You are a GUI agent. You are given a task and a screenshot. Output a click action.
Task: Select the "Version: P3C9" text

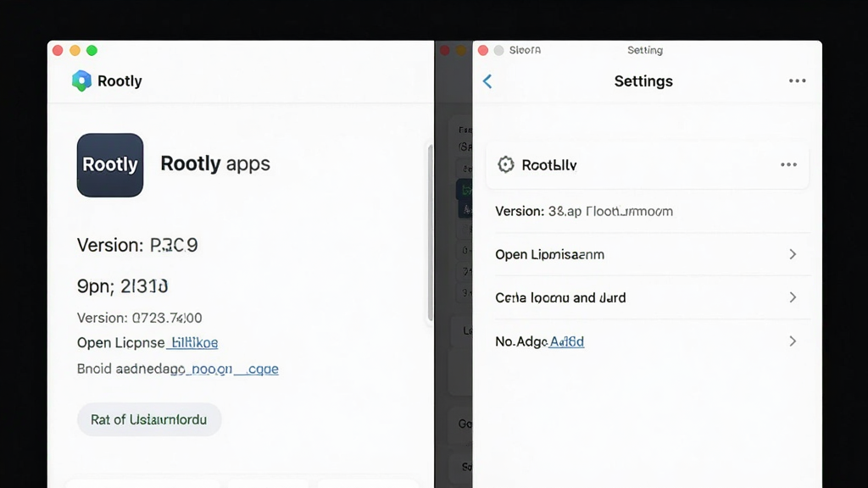137,245
